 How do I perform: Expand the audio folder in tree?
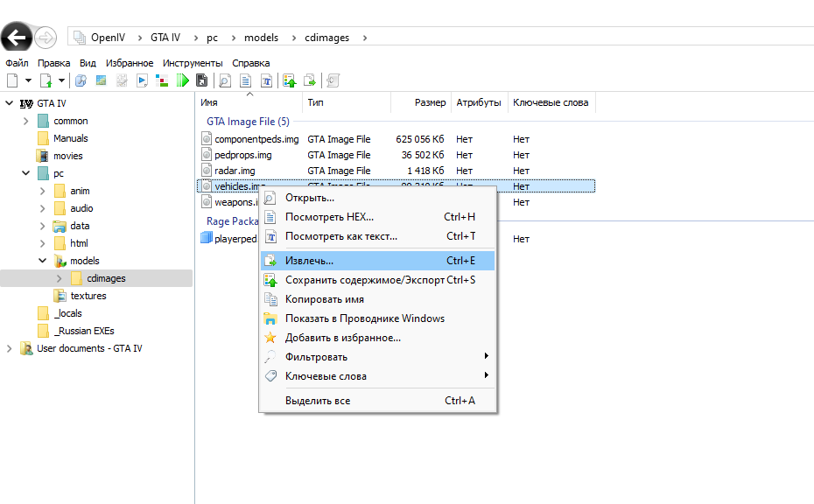point(43,208)
